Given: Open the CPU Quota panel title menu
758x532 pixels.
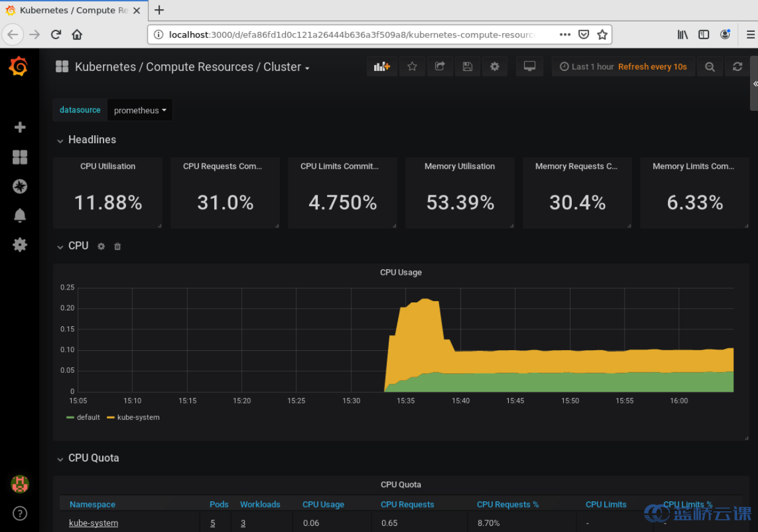Looking at the screenshot, I should tap(401, 484).
